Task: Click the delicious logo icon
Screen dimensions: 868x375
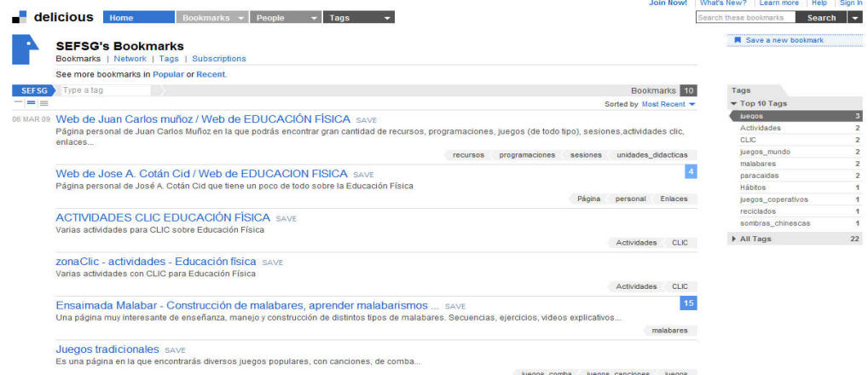Action: pos(19,17)
